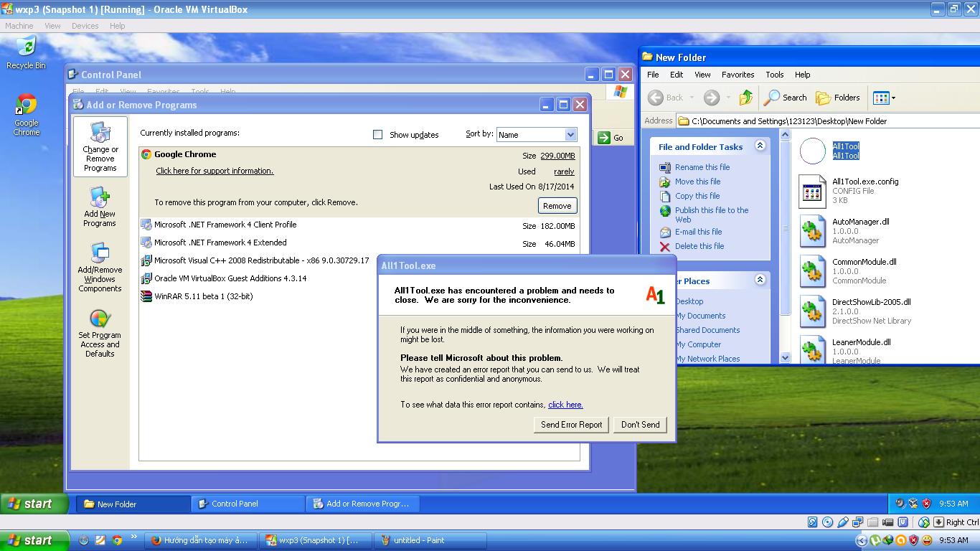The width and height of the screenshot is (980, 551).
Task: Open the VirtualBox Machine menu
Action: click(x=19, y=26)
